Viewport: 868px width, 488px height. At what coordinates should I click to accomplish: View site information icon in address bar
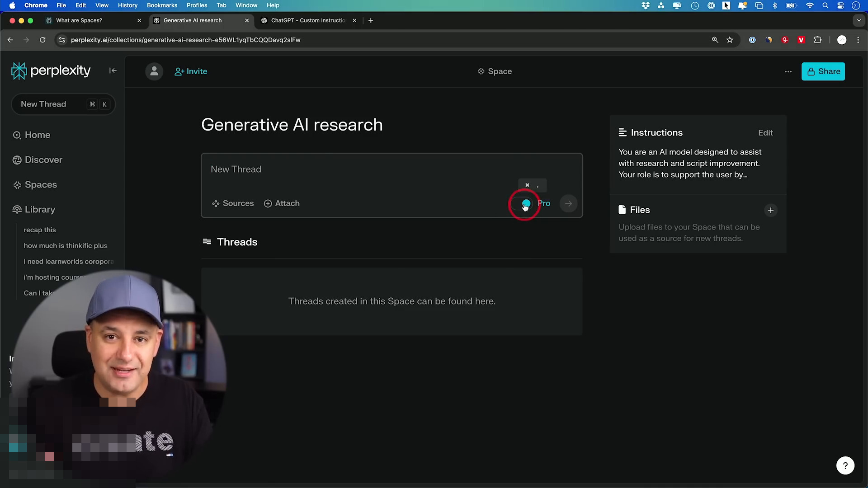(x=62, y=40)
